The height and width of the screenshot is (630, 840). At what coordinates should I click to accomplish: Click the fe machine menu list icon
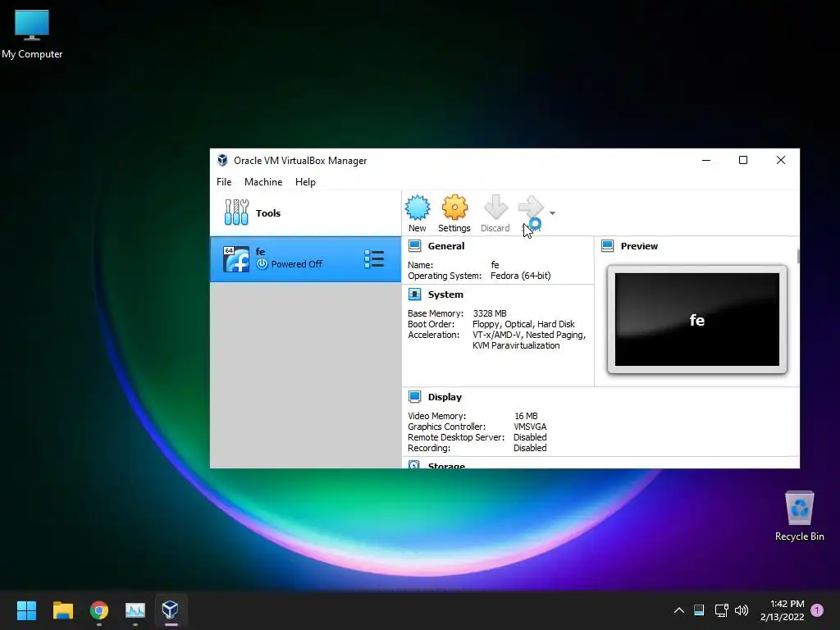(x=374, y=258)
